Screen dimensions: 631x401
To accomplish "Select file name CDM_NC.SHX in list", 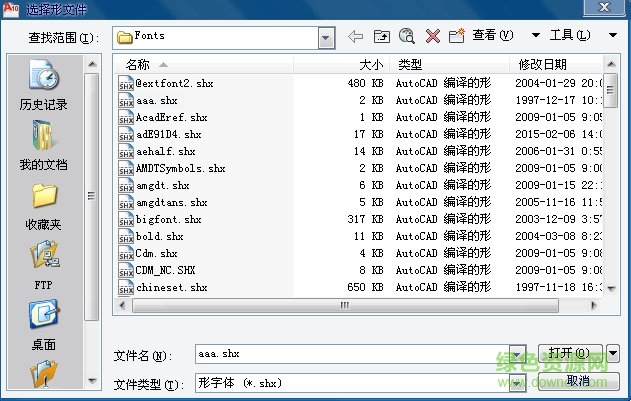I will [x=165, y=270].
